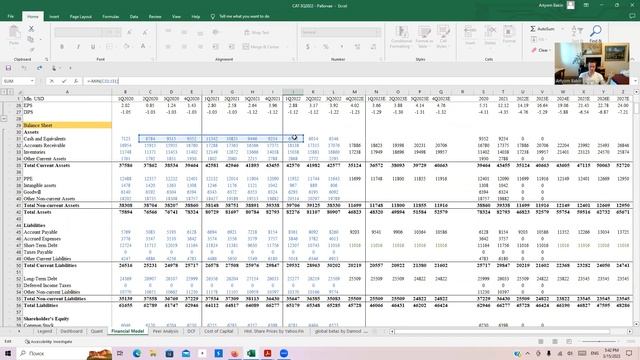Open Conditional Formatting menu

pos(401,37)
